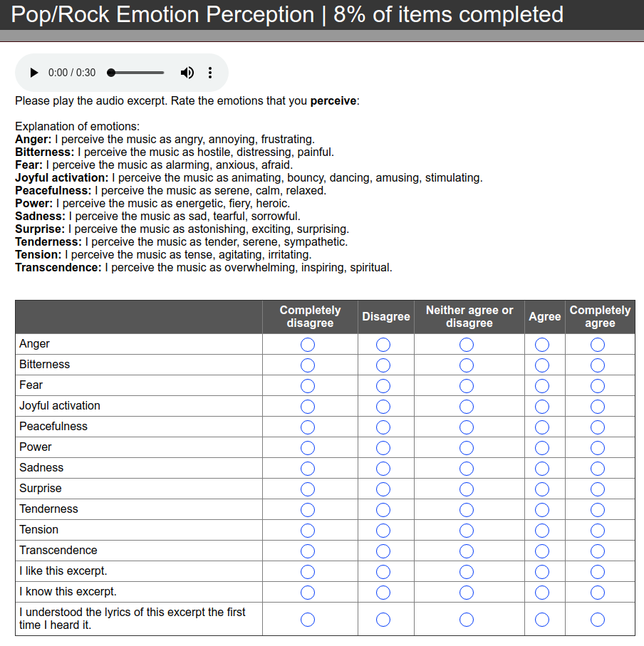Select Agree for understood the lyrics row
The height and width of the screenshot is (646, 644).
[542, 620]
